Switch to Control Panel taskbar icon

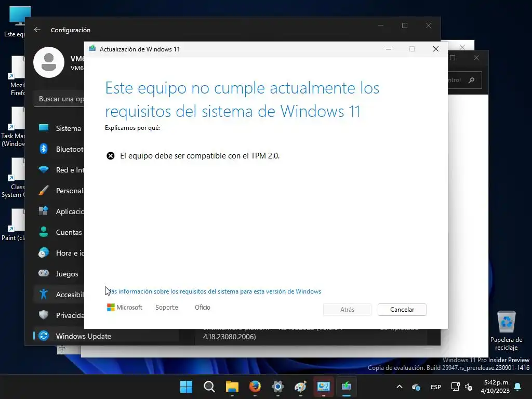click(324, 387)
